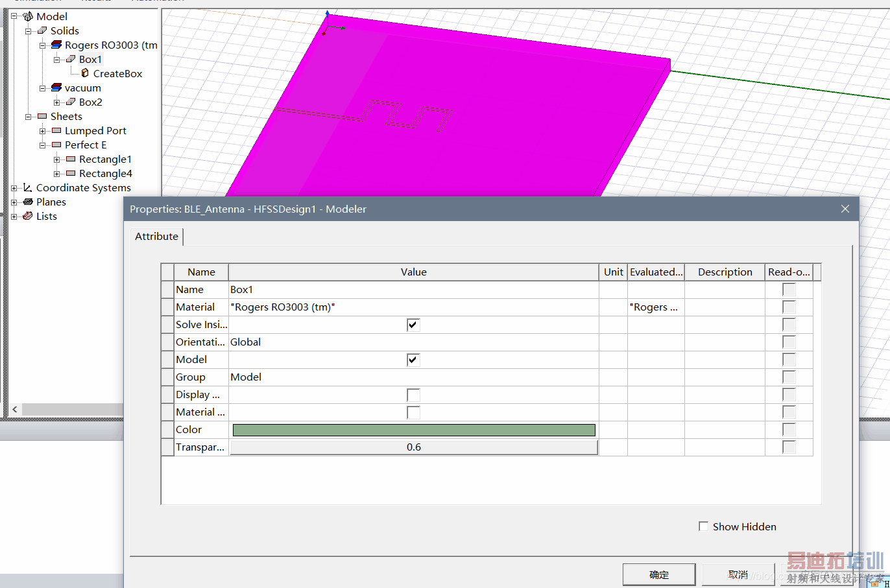Viewport: 890px width, 588px height.
Task: Enable the Display wireframe checkbox
Action: click(x=413, y=395)
